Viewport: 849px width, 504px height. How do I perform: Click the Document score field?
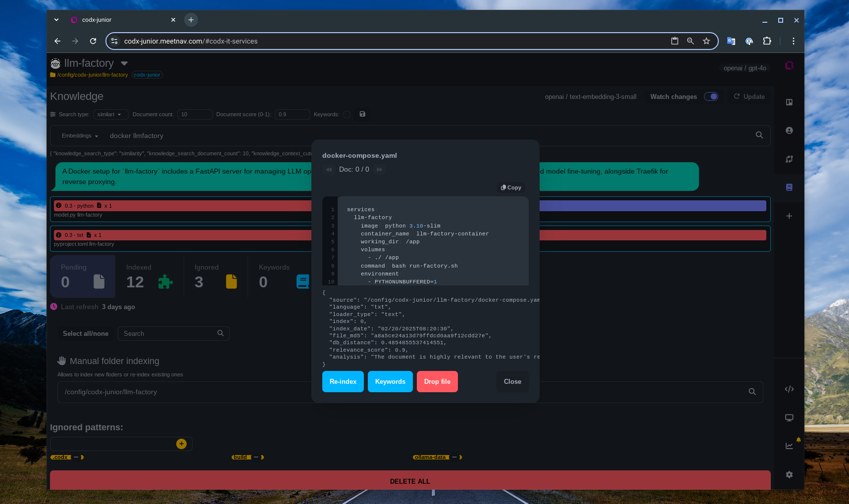click(293, 114)
